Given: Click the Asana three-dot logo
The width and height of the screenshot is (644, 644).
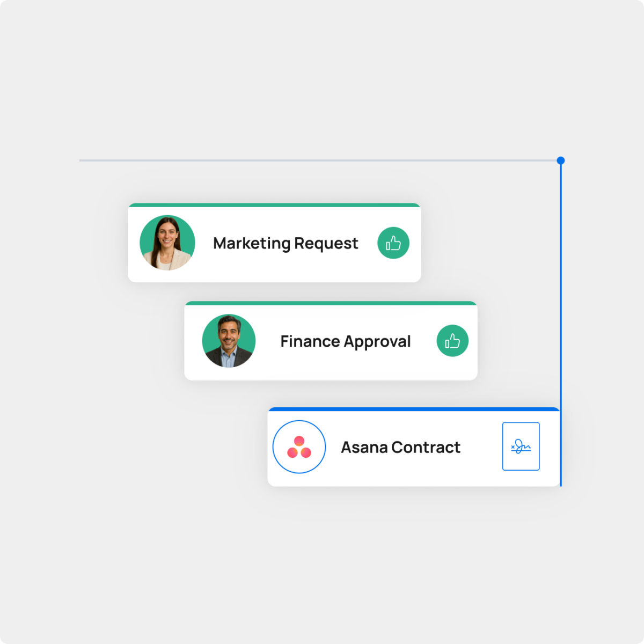Looking at the screenshot, I should click(x=299, y=447).
